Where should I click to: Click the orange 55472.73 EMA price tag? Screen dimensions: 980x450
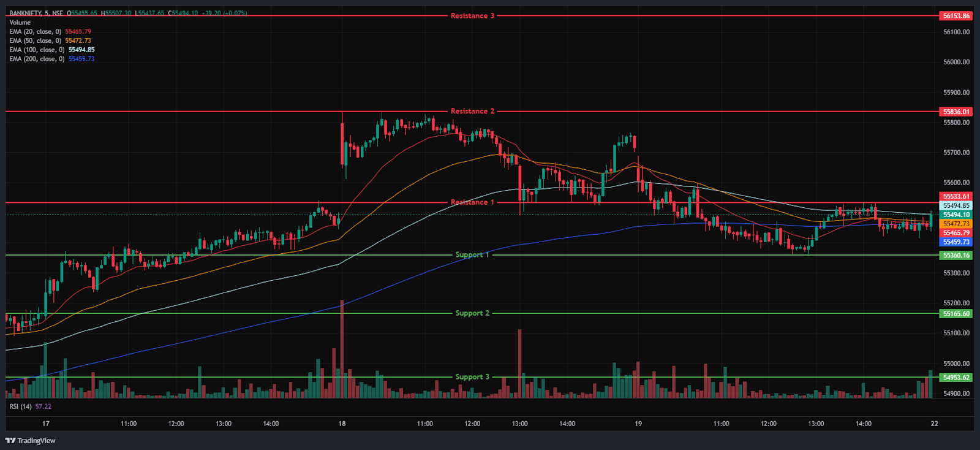coord(956,224)
